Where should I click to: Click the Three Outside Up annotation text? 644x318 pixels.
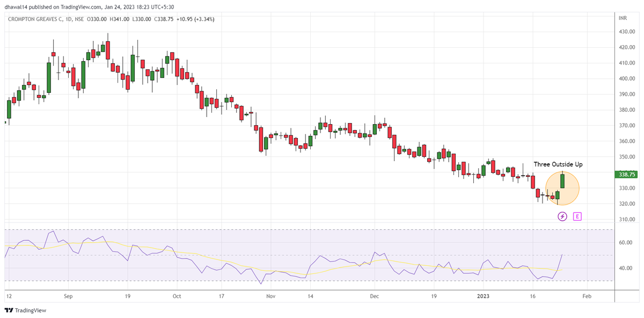[558, 164]
